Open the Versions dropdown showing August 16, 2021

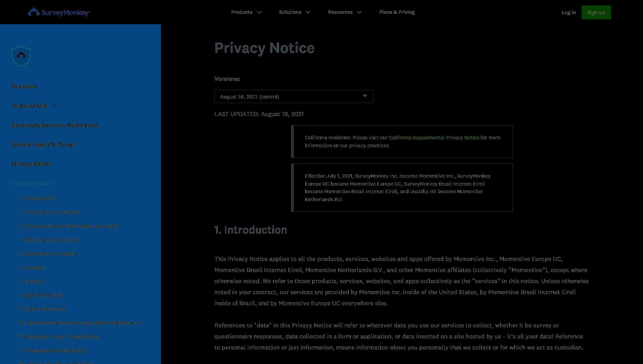click(294, 96)
